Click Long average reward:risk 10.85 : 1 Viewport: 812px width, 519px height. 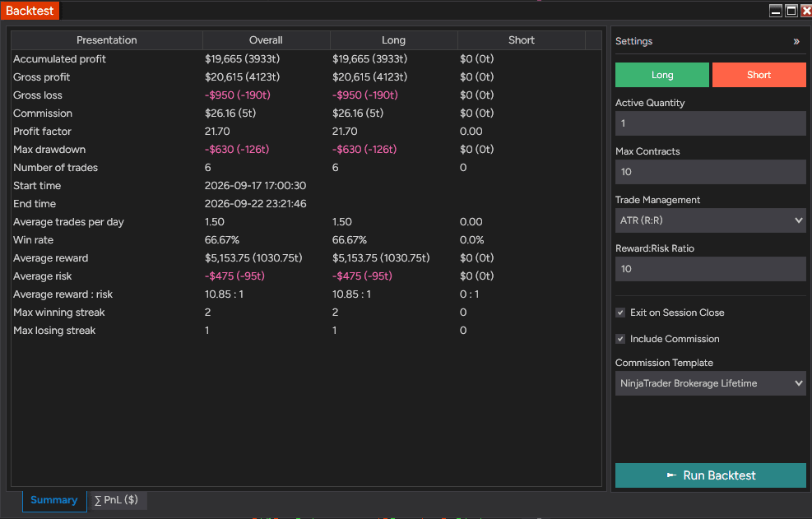coord(351,294)
